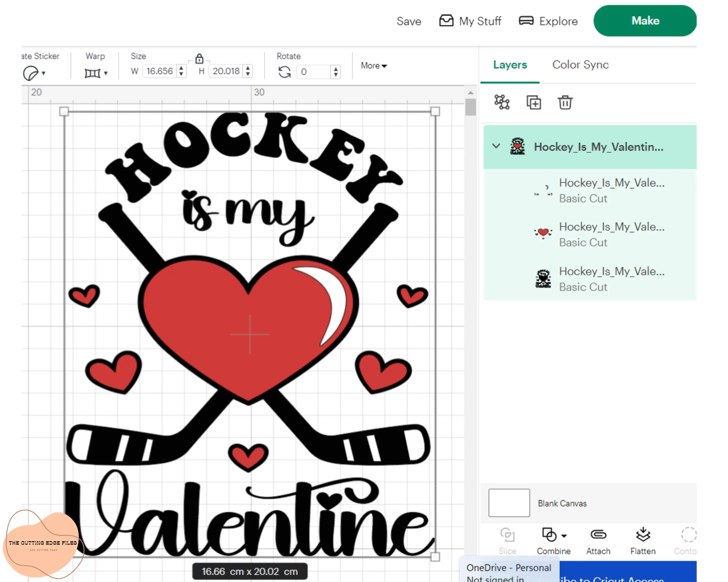Click the green Make button

tap(645, 21)
